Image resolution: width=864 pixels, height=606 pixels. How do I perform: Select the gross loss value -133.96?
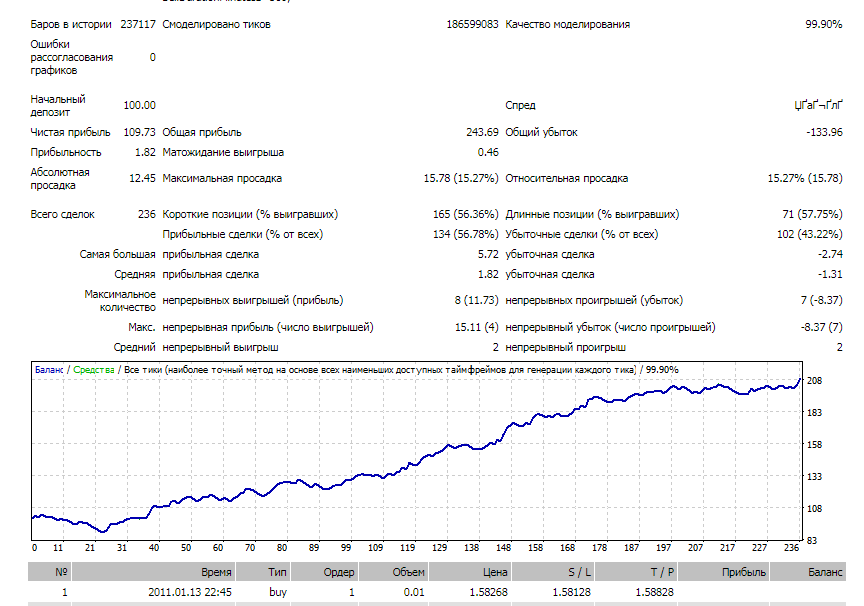(x=824, y=132)
